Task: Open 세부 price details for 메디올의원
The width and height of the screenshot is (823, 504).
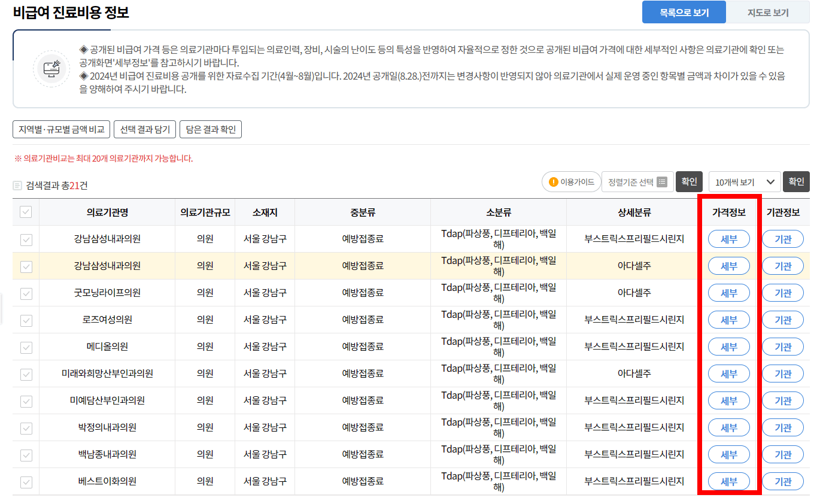Action: pyautogui.click(x=729, y=347)
